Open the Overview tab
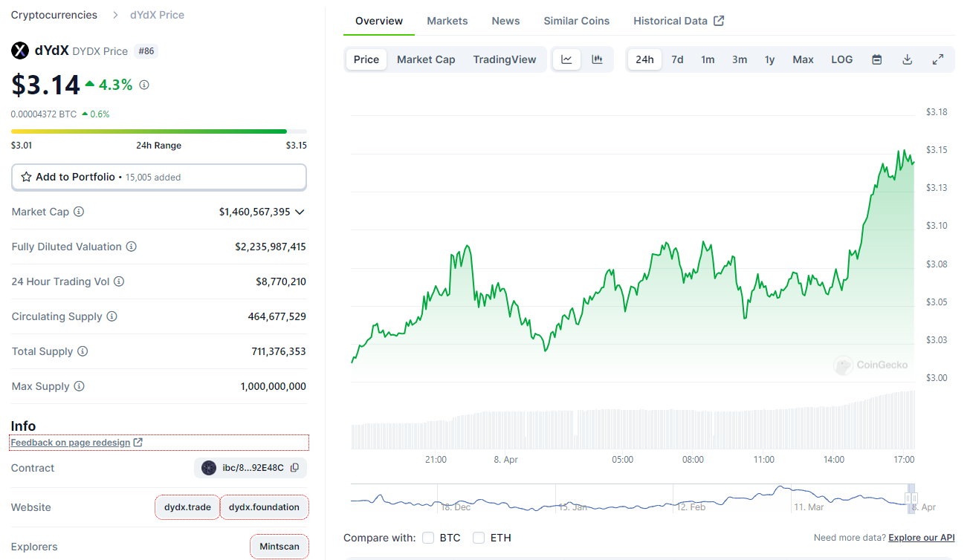The height and width of the screenshot is (560, 973). (x=379, y=21)
